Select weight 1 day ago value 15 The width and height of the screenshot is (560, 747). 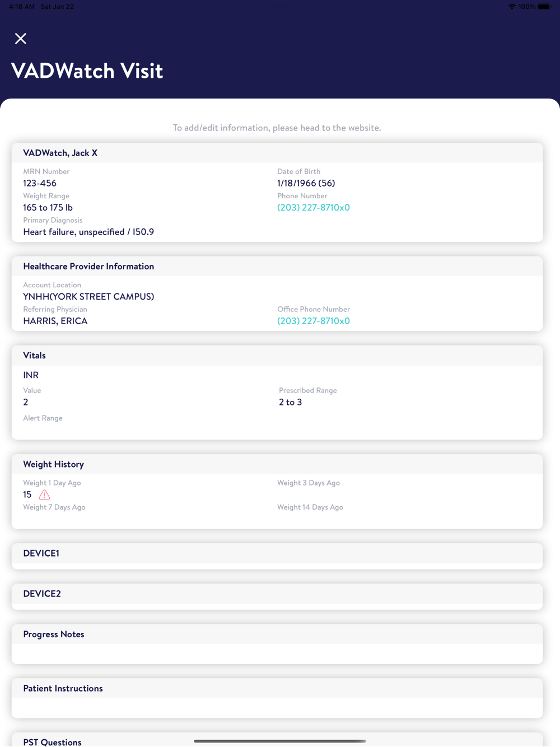27,495
